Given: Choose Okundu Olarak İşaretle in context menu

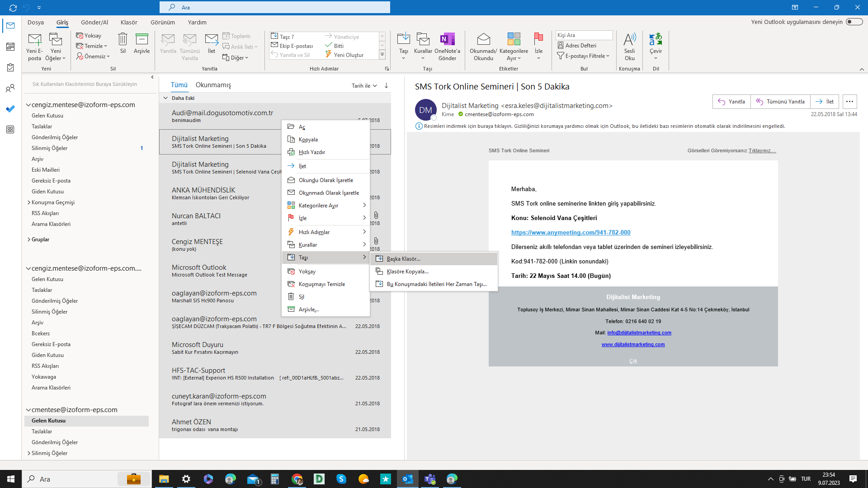Looking at the screenshot, I should [x=325, y=180].
